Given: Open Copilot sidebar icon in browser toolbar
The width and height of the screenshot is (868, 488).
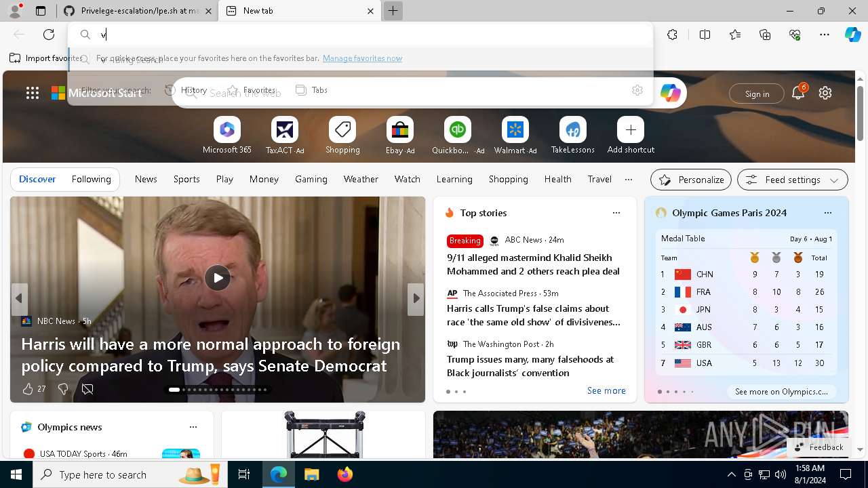Looking at the screenshot, I should (x=852, y=35).
